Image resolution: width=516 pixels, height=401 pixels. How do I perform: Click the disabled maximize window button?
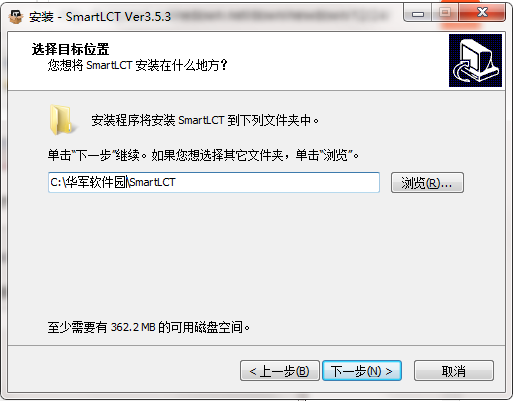(445, 13)
